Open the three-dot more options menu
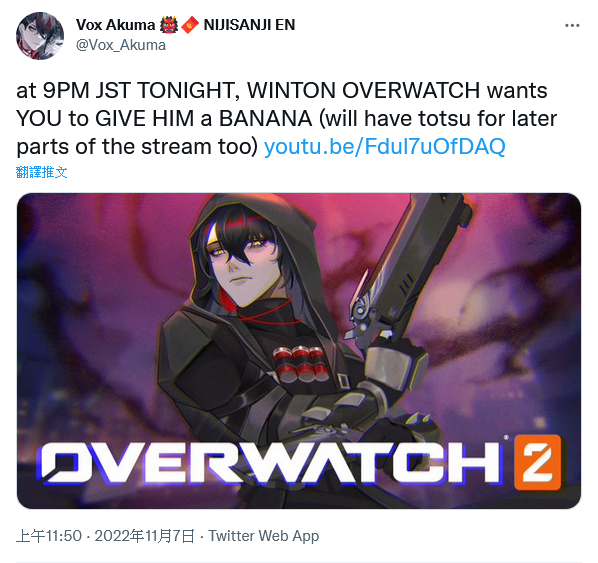The height and width of the screenshot is (563, 598). click(x=572, y=26)
